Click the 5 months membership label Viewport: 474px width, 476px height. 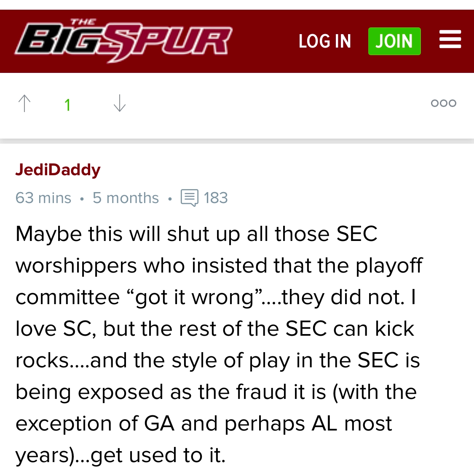point(126,198)
